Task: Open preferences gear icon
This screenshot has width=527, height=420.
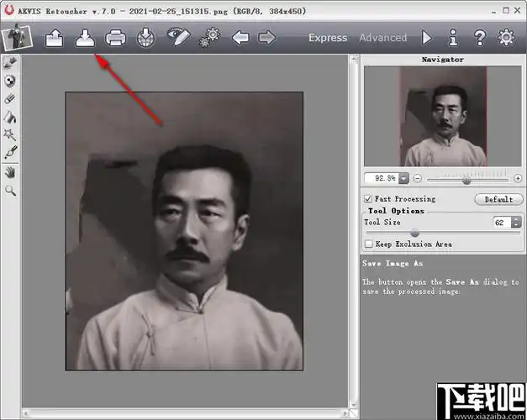Action: pos(506,37)
